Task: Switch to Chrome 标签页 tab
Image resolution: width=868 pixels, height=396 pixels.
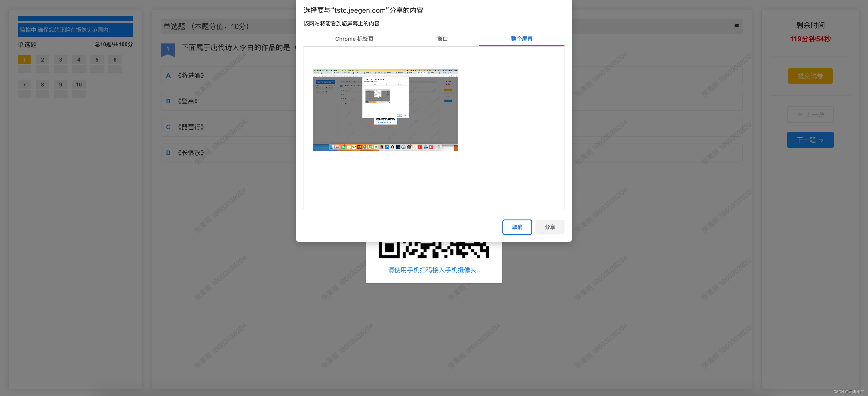Action: (x=354, y=39)
